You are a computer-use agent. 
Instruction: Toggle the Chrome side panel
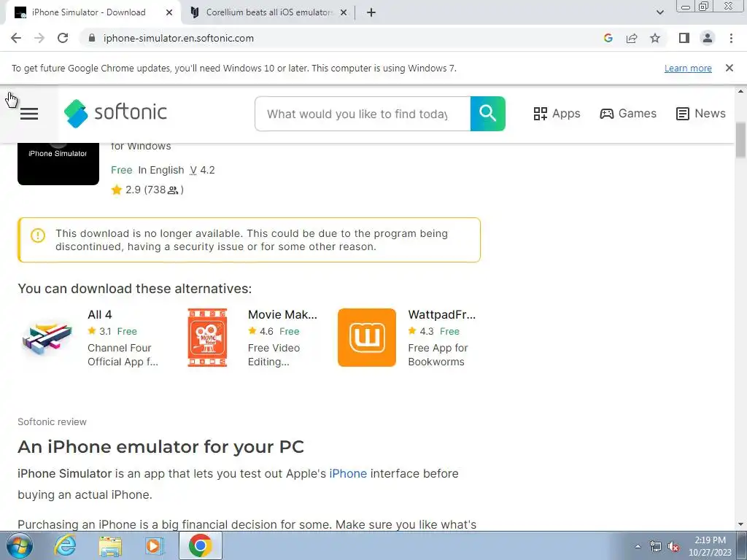684,38
